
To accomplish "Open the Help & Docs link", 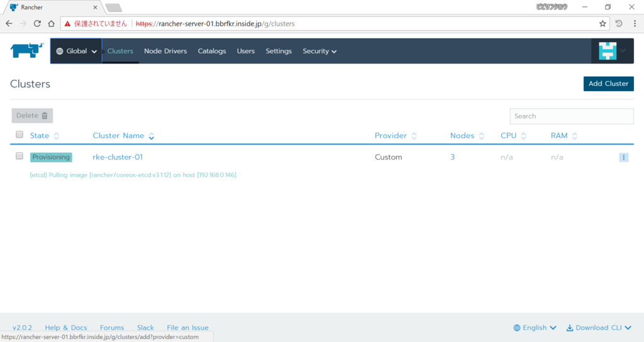I will (65, 328).
